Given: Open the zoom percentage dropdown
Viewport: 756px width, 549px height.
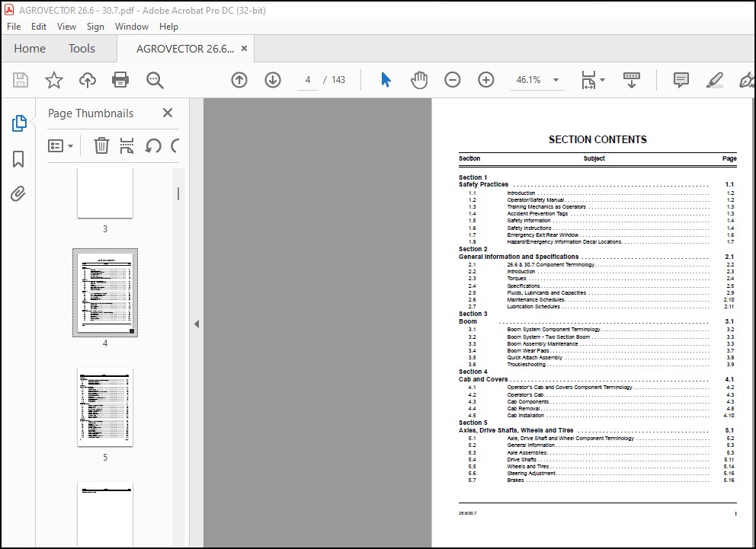Looking at the screenshot, I should [556, 80].
